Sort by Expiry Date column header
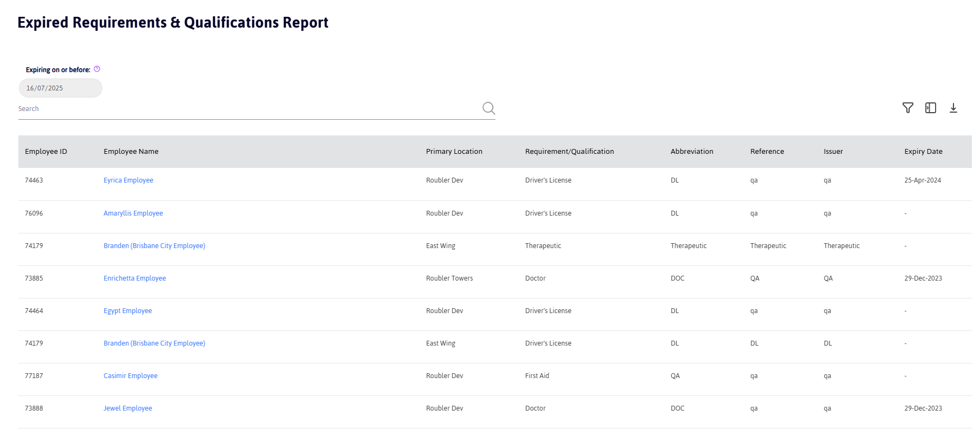This screenshot has width=980, height=429. coord(923,152)
